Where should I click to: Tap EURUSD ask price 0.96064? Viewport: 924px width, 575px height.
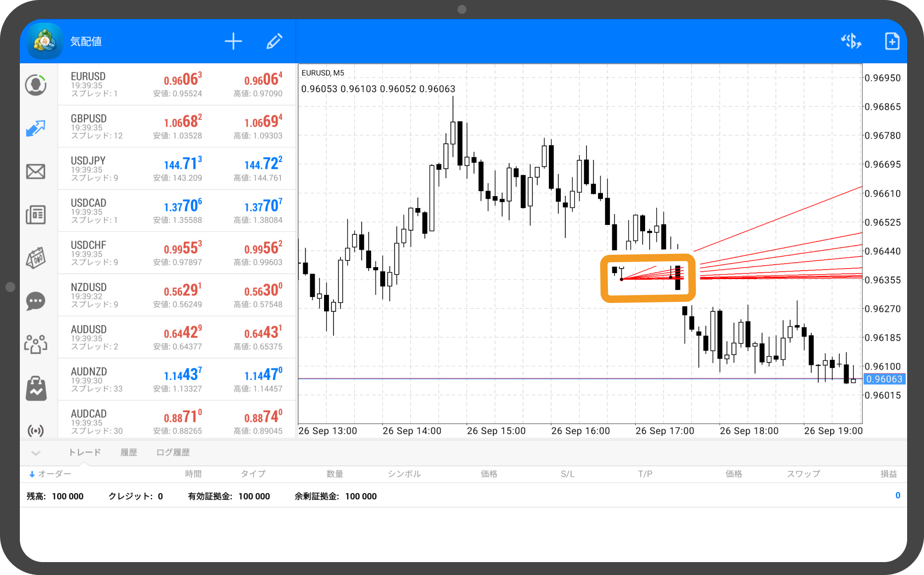pyautogui.click(x=263, y=79)
